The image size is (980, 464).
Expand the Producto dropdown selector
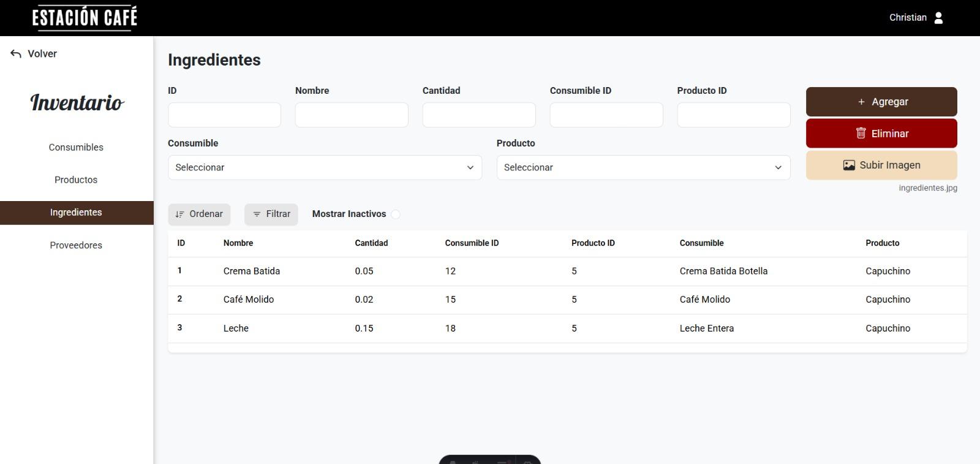coord(643,167)
